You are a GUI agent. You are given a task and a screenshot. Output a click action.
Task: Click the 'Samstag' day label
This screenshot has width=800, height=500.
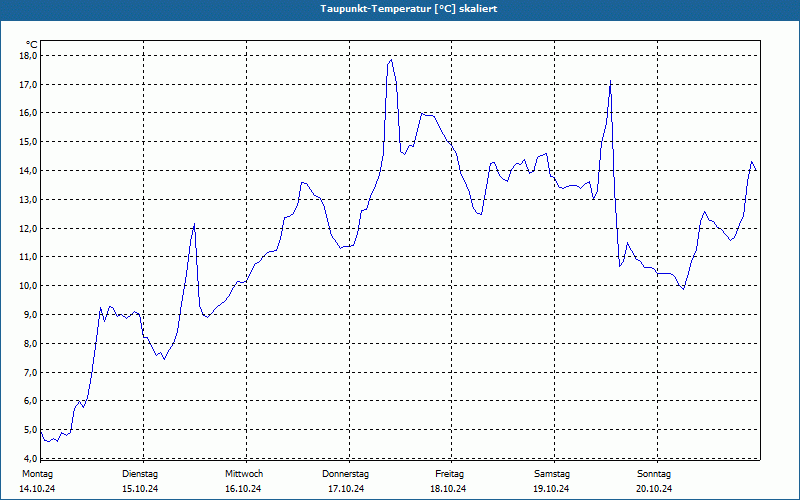pyautogui.click(x=552, y=474)
